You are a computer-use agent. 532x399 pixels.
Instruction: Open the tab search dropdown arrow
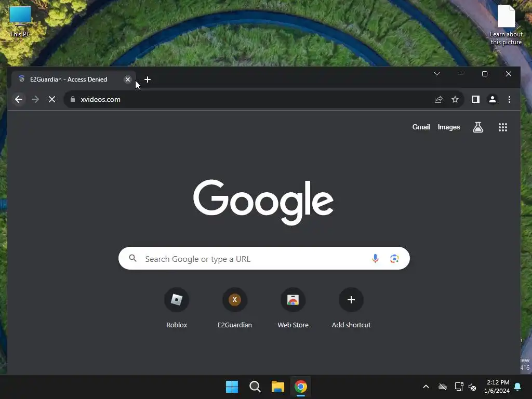pos(436,74)
